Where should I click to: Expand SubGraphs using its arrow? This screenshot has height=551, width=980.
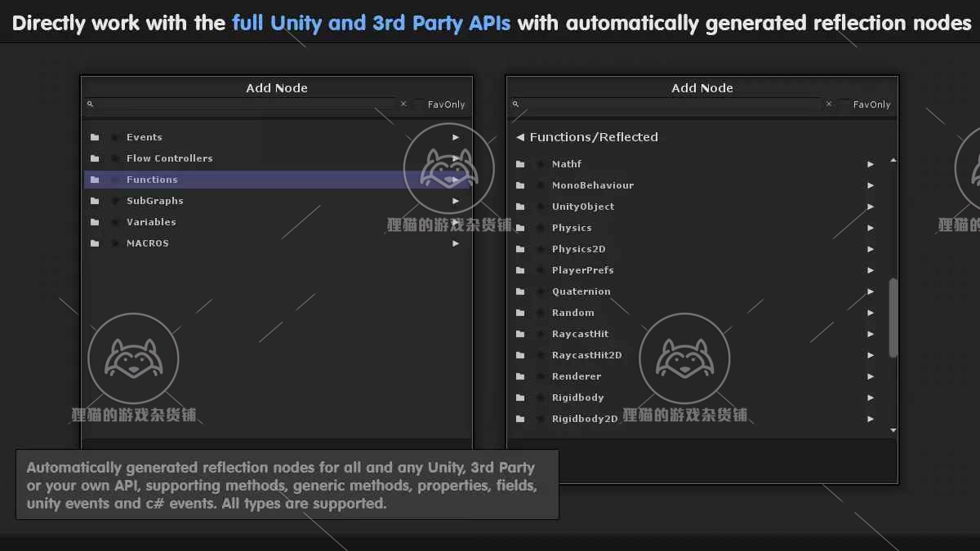point(456,201)
